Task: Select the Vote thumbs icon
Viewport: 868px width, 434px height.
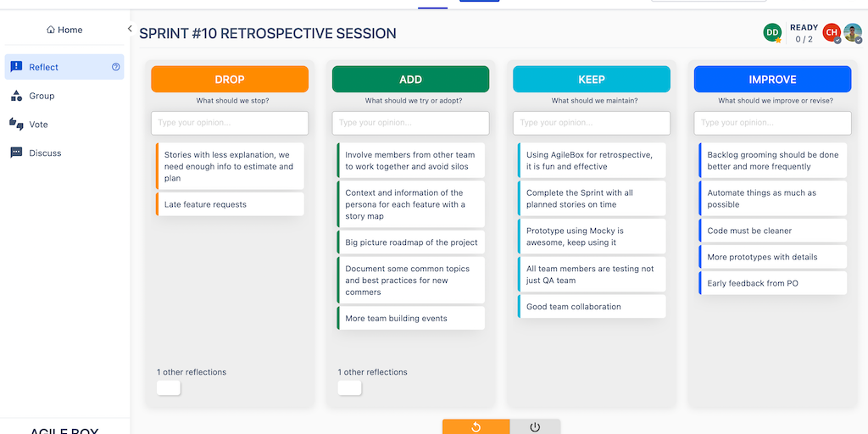Action: [16, 125]
